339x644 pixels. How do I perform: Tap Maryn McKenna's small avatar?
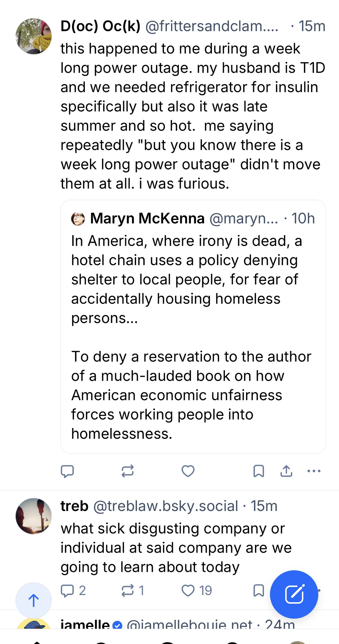click(78, 219)
